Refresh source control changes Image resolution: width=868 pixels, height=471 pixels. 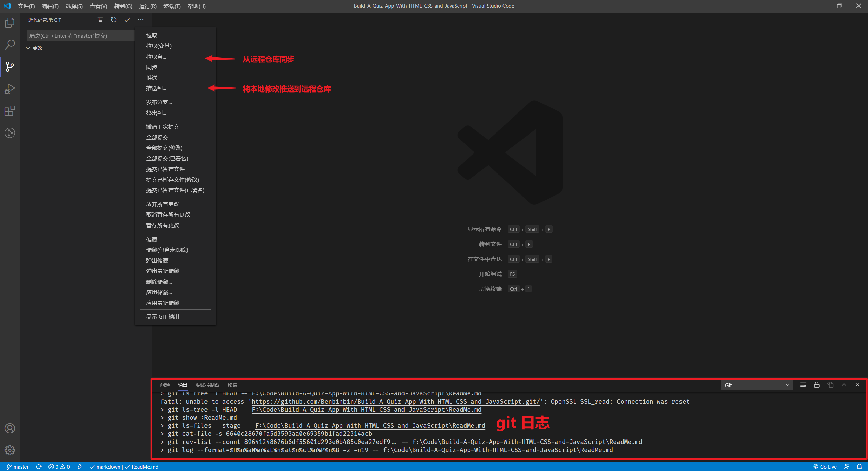[x=114, y=20]
